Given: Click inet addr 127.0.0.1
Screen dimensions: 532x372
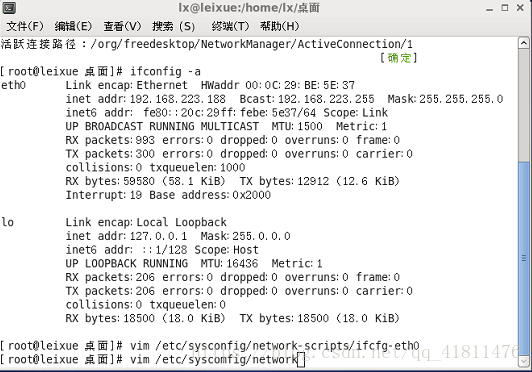Looking at the screenshot, I should pos(126,236).
